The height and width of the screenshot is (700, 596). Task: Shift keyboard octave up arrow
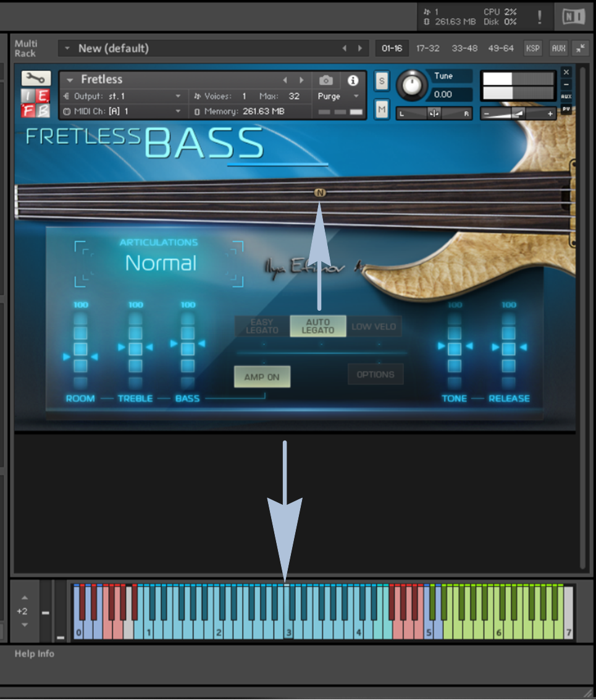25,597
